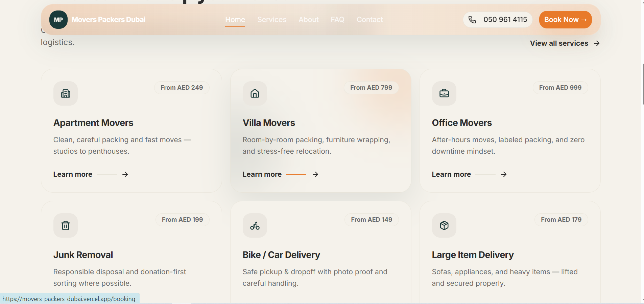Click the 'Sofas, appliances' description text
The image size is (644, 304).
pyautogui.click(x=505, y=278)
